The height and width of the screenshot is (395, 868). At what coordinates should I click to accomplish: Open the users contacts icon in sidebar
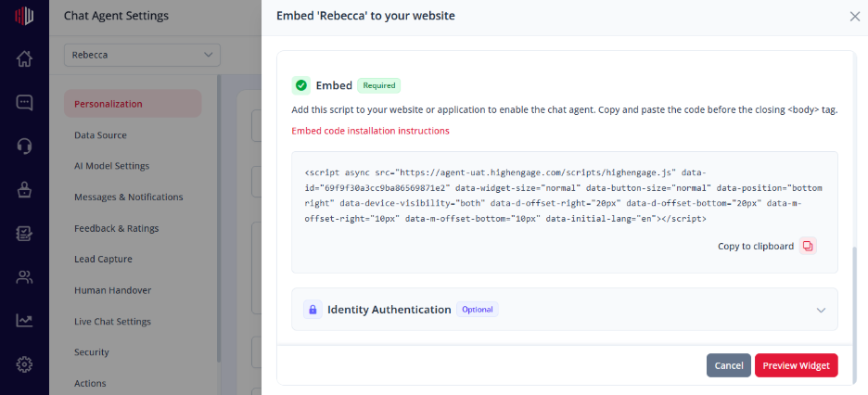[24, 277]
